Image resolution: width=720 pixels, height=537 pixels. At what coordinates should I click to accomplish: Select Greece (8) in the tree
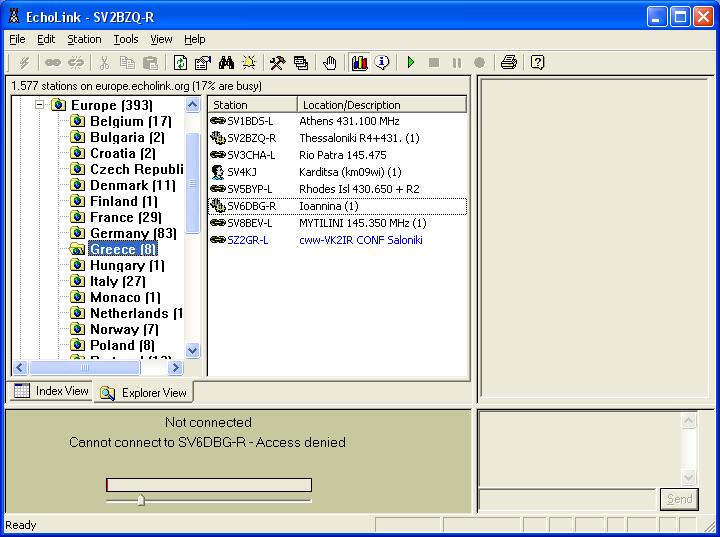[123, 249]
